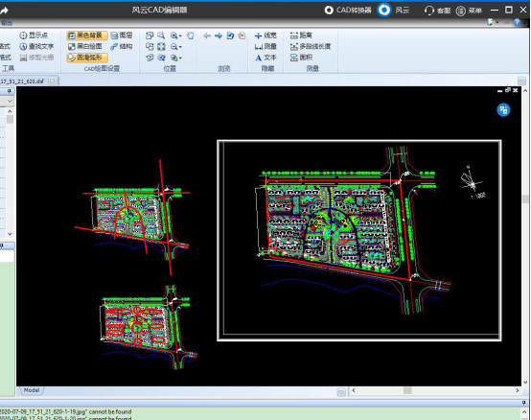The image size is (531, 420).
Task: Click the 多段线长度 polyline length tool
Action: pos(311,46)
